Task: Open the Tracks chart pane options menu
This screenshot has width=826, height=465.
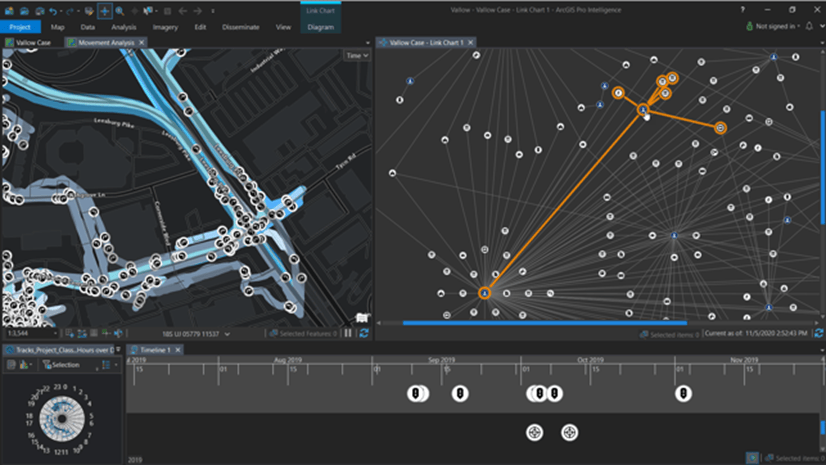Action: [x=118, y=350]
